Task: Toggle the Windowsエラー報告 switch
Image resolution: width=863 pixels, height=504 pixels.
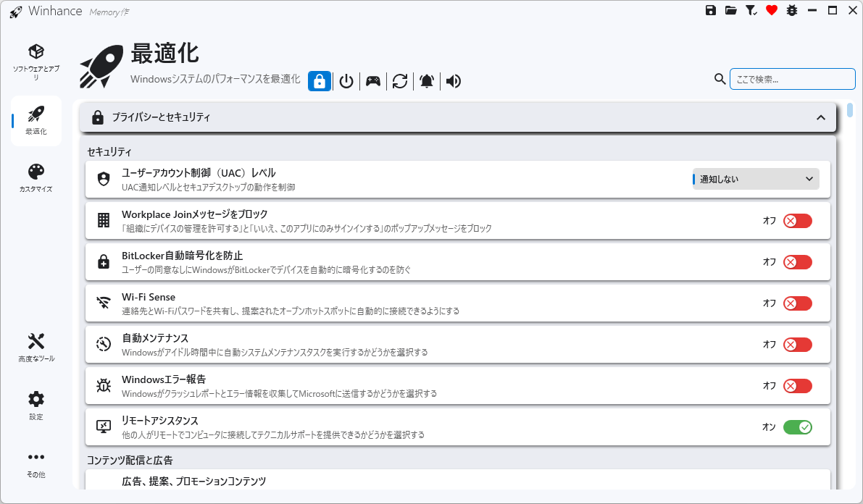Action: pyautogui.click(x=797, y=386)
